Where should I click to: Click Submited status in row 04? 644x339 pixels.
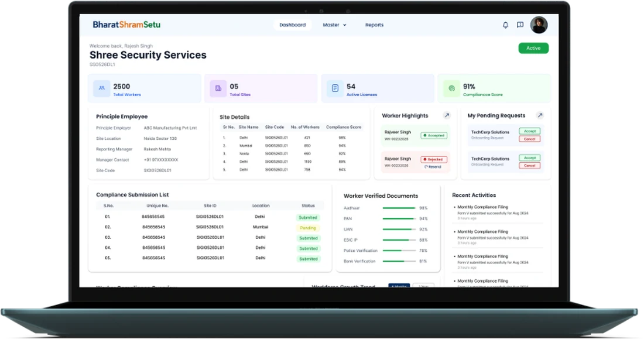[x=308, y=248]
